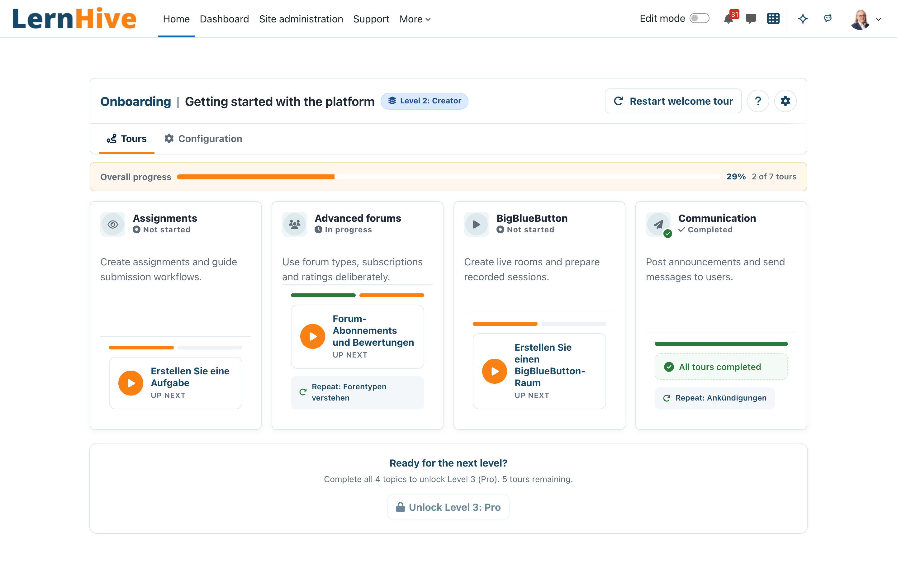Open the grid apps icon in header

click(x=773, y=18)
